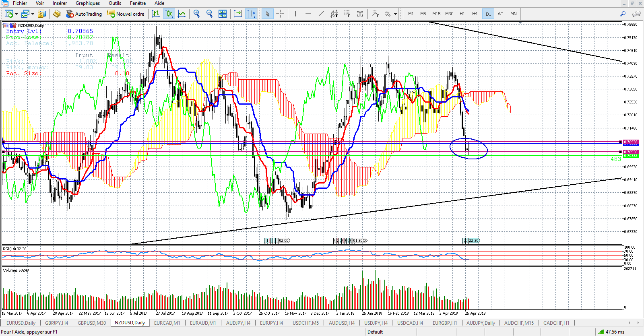Tile the chart windows

pyautogui.click(x=223, y=14)
